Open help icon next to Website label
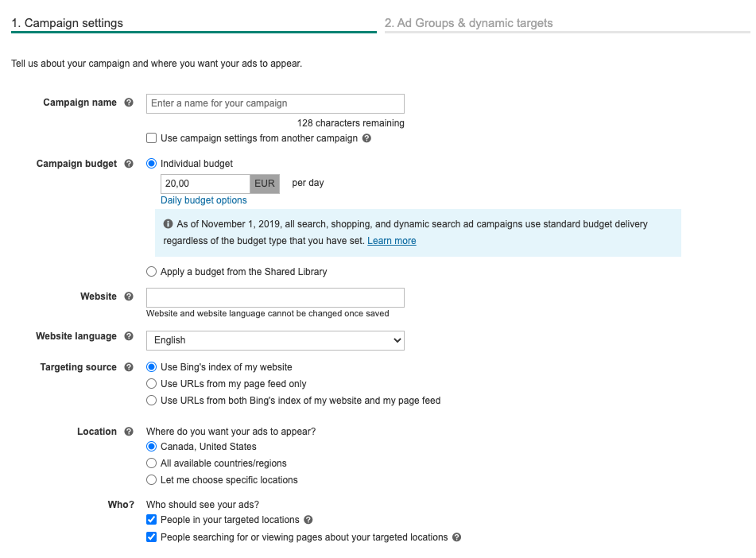 [129, 296]
